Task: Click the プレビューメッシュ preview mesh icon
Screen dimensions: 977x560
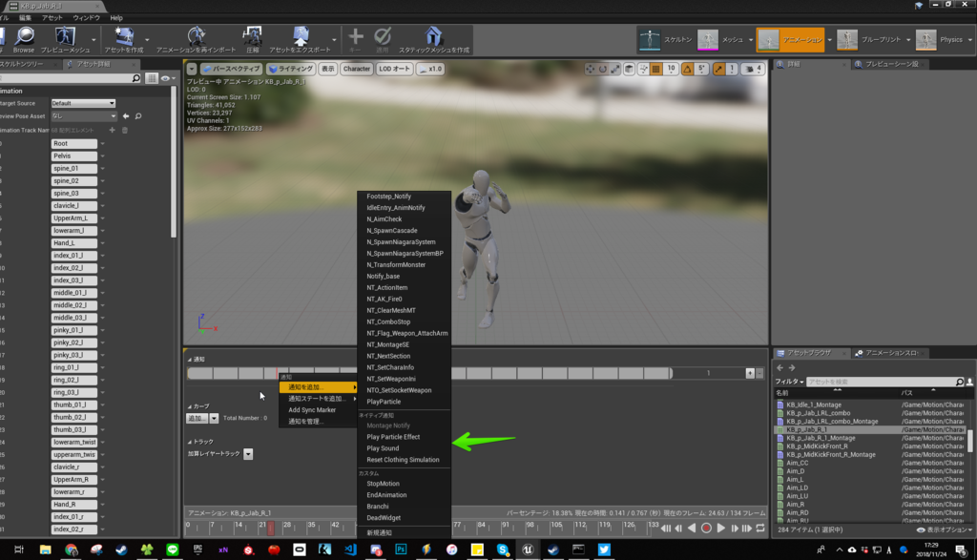Action: pos(65,39)
